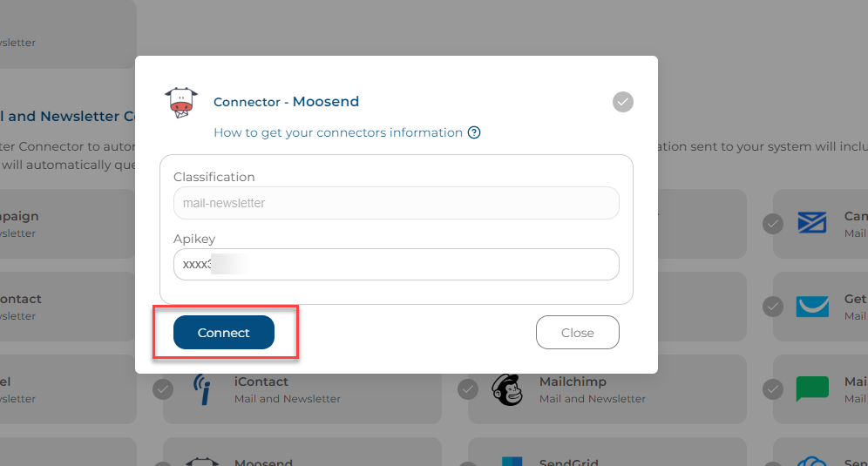This screenshot has width=868, height=466.
Task: Select the Mailchimp monkey icon
Action: coord(507,389)
